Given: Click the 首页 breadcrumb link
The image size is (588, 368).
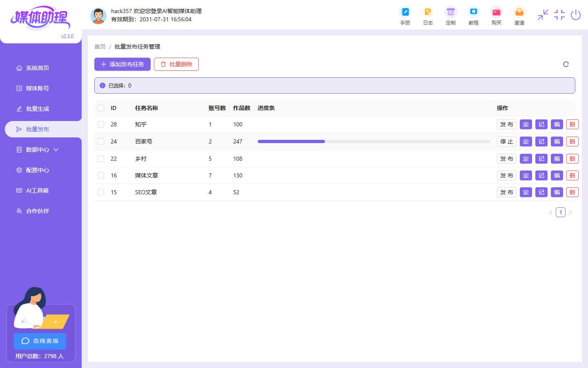Looking at the screenshot, I should point(100,47).
